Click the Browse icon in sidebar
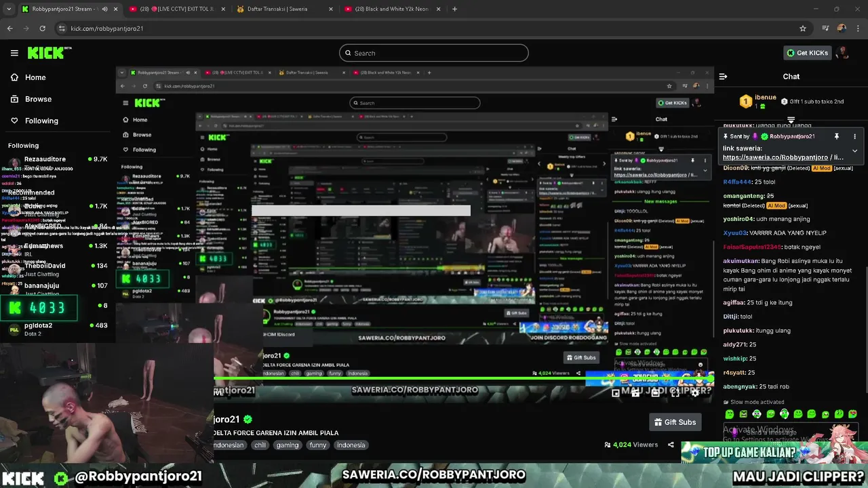868x488 pixels. click(x=14, y=99)
